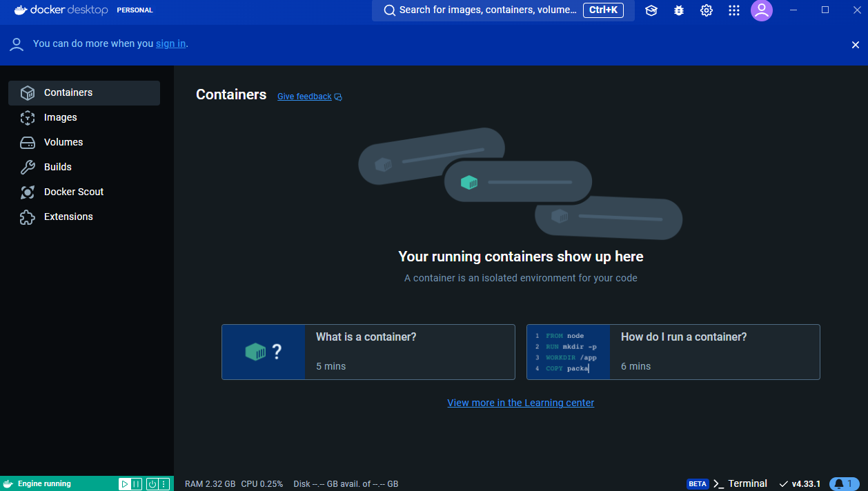
Task: Click the 6 mins duration text
Action: pos(636,366)
